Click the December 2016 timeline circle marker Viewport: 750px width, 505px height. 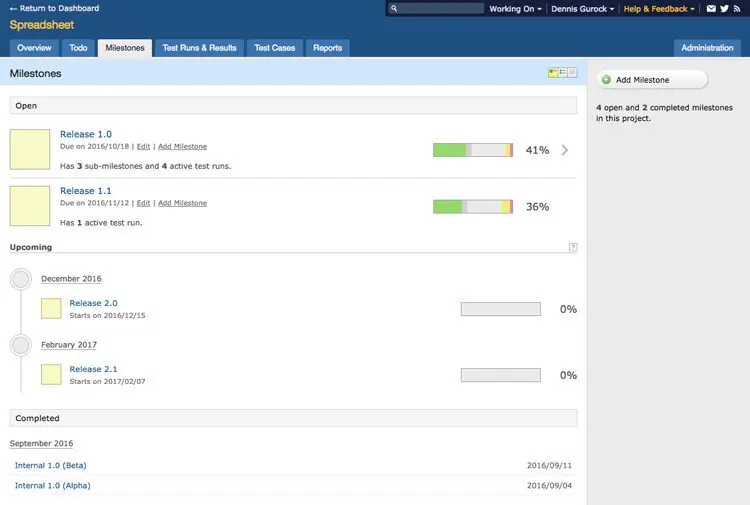tap(21, 279)
